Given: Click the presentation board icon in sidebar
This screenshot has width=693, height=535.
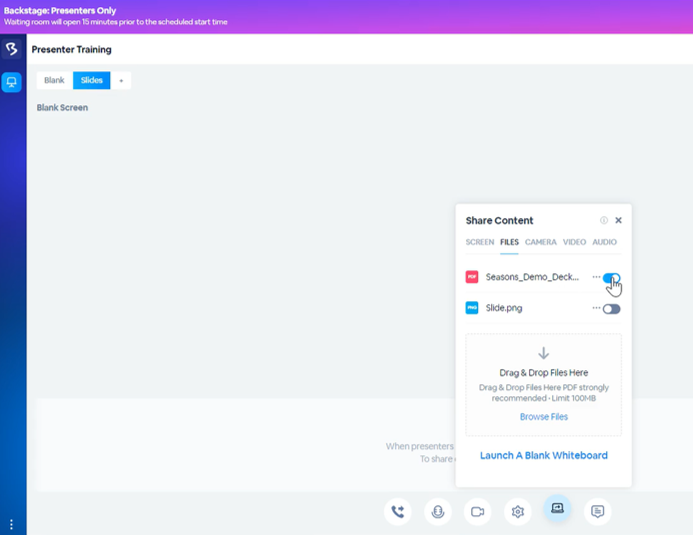Looking at the screenshot, I should click(12, 82).
